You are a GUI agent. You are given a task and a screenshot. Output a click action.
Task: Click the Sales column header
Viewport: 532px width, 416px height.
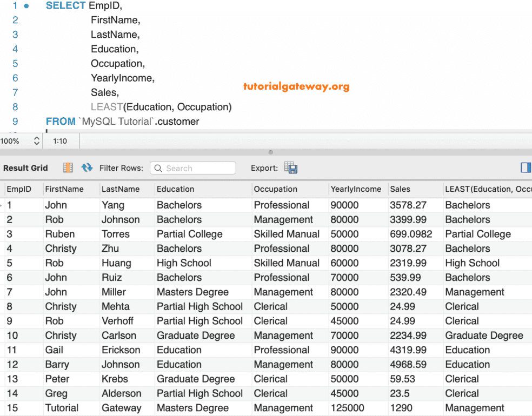400,189
